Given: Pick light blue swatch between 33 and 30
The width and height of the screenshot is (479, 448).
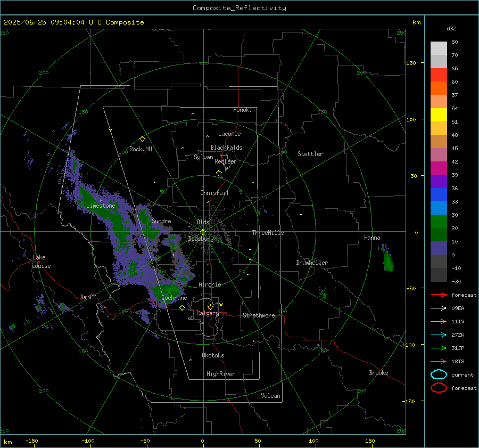Looking at the screenshot, I should (439, 208).
